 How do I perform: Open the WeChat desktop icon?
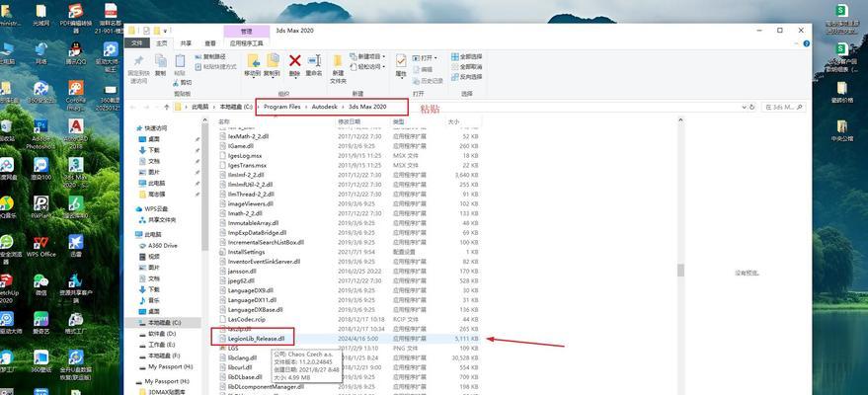point(40,284)
